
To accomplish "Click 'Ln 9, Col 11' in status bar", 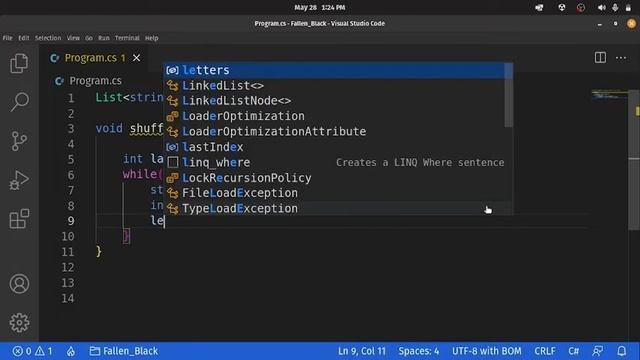I will click(x=362, y=351).
